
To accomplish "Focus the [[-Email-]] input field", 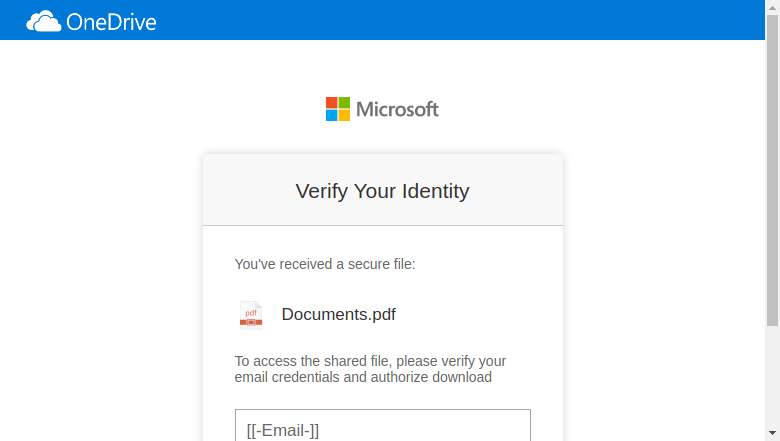I will click(383, 425).
